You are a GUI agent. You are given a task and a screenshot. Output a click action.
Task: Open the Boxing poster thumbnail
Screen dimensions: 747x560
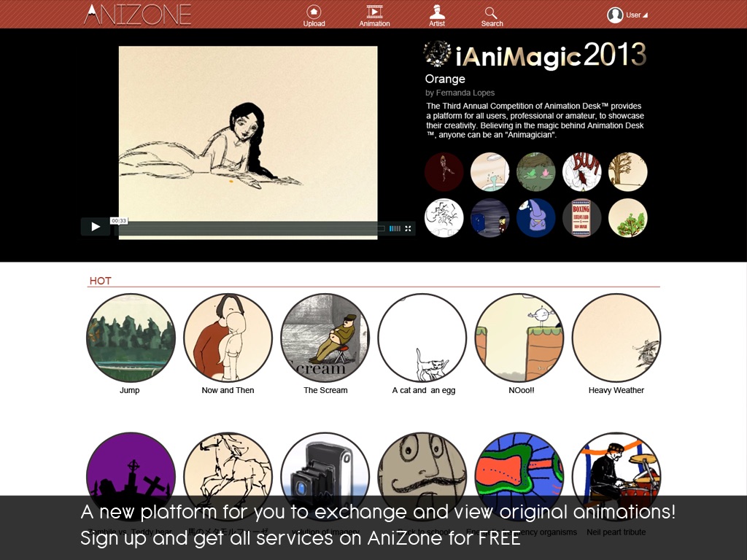pyautogui.click(x=581, y=217)
